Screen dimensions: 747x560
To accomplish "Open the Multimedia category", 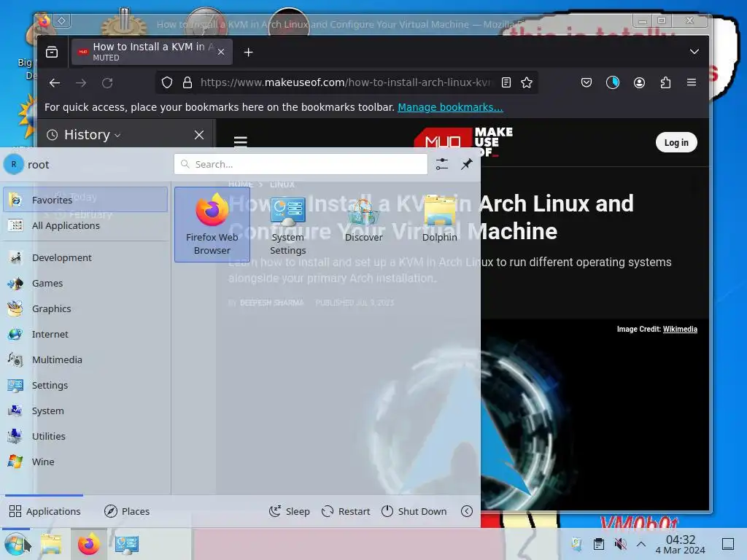I will pos(85,359).
